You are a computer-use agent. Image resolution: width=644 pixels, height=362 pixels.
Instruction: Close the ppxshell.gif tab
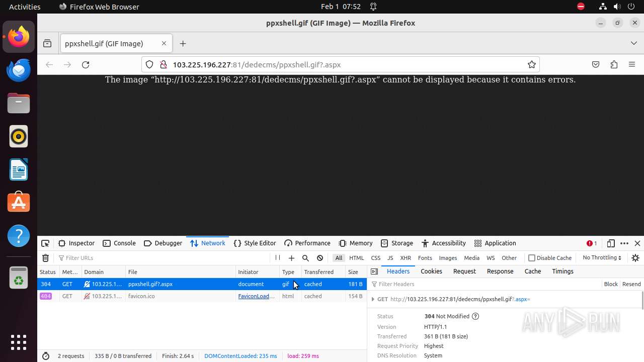[164, 44]
